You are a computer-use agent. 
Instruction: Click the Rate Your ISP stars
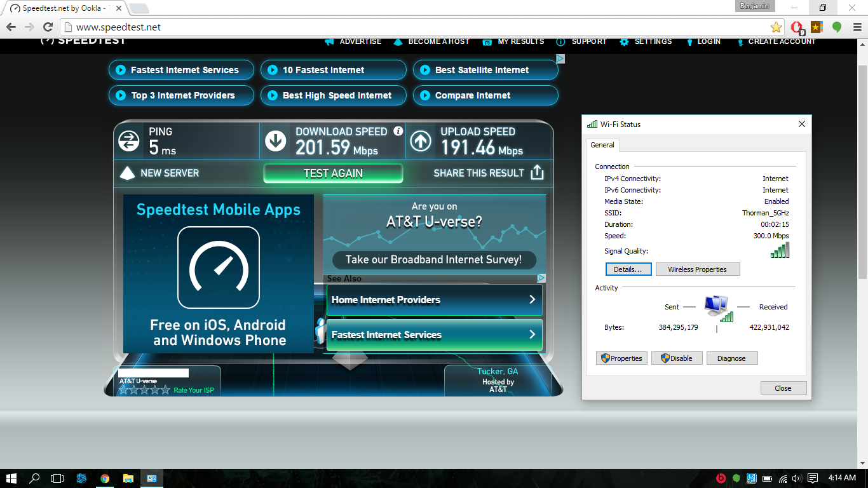144,390
